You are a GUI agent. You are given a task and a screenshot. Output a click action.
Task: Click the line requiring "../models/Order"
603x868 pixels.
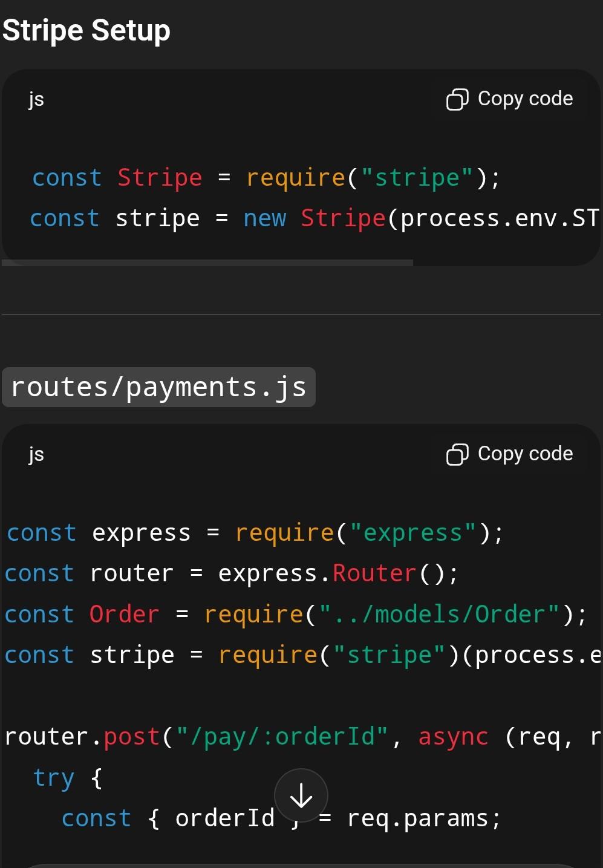point(296,615)
